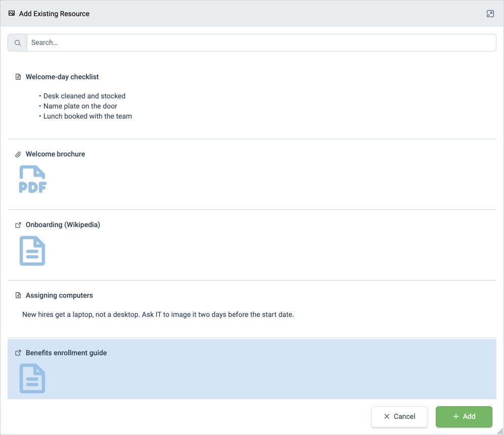504x435 pixels.
Task: Click the magnifier search icon
Action: coord(17,43)
